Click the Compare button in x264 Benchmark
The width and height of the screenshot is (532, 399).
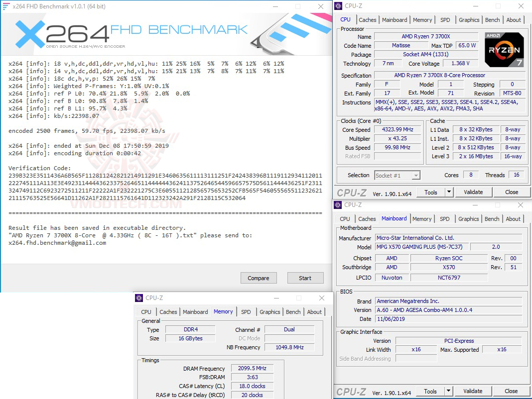coord(259,278)
